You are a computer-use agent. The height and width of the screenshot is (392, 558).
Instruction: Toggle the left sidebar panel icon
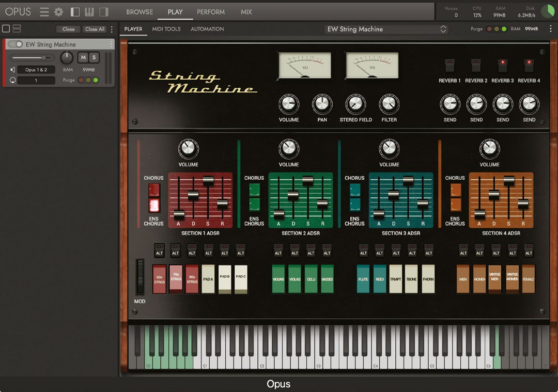coord(75,12)
